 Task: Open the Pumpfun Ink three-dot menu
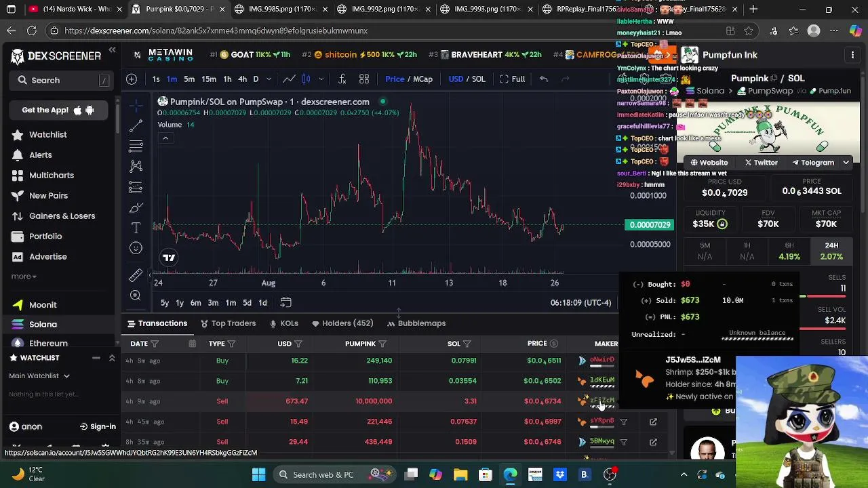[852, 55]
